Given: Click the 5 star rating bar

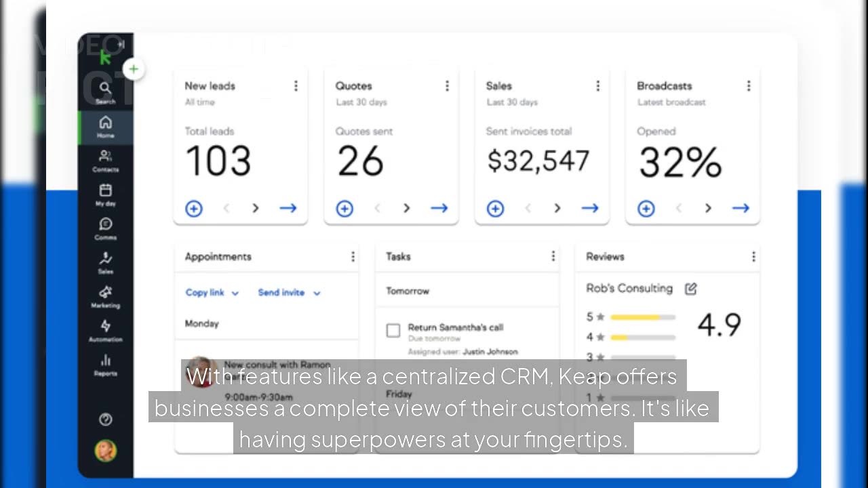Looking at the screenshot, I should tap(643, 317).
